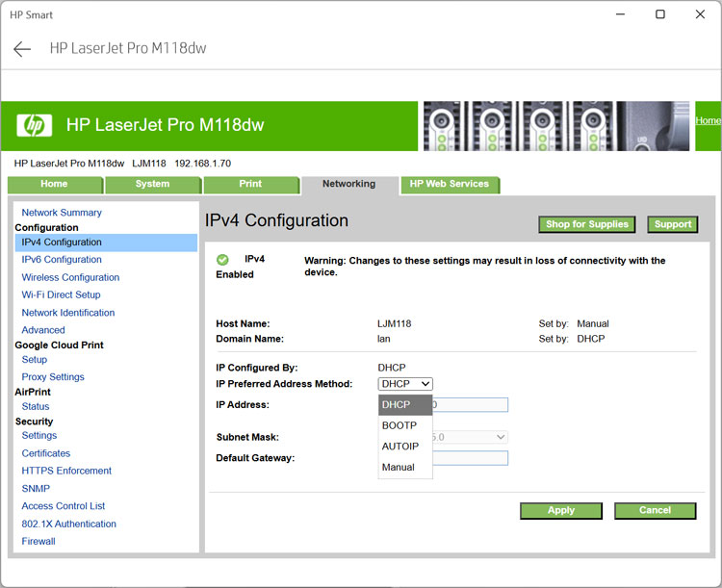This screenshot has width=722, height=588.
Task: Open the HTTPS Enforcement link
Action: (x=66, y=471)
